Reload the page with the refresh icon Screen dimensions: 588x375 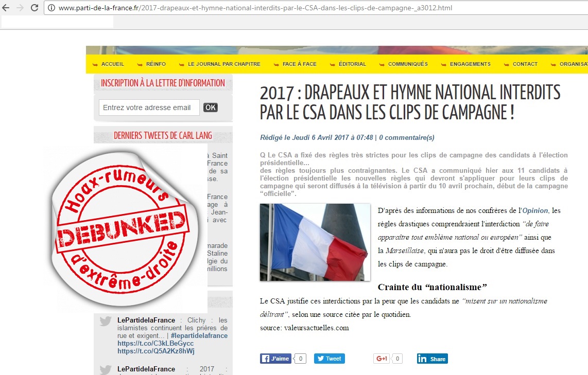34,8
